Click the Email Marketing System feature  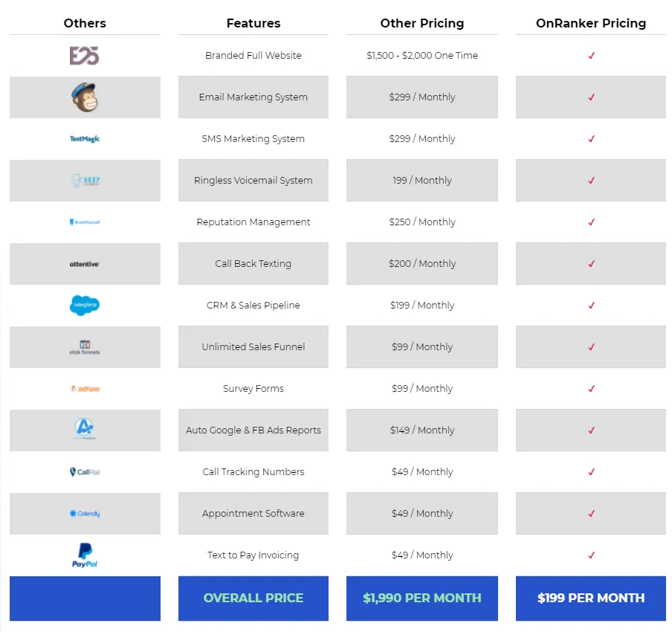253,97
